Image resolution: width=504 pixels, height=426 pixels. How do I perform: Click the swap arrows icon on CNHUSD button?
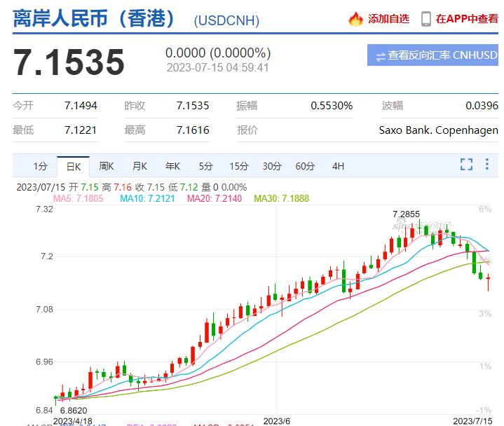pyautogui.click(x=381, y=57)
